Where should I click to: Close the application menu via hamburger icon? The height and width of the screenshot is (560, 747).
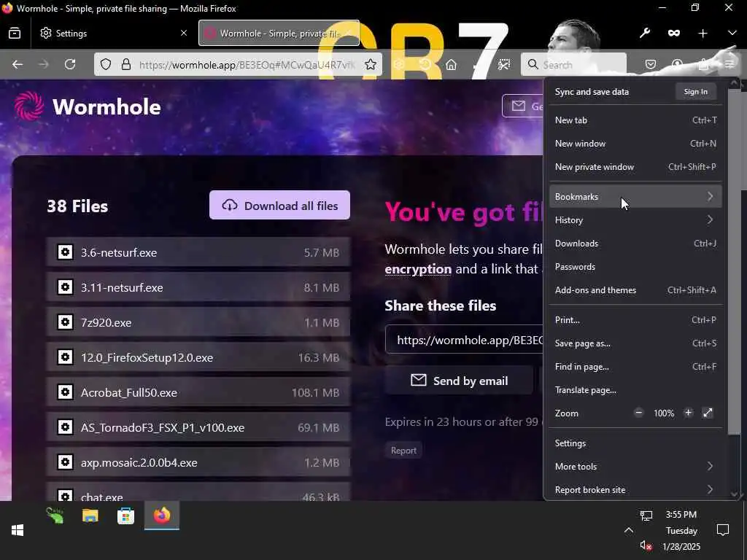coord(729,64)
